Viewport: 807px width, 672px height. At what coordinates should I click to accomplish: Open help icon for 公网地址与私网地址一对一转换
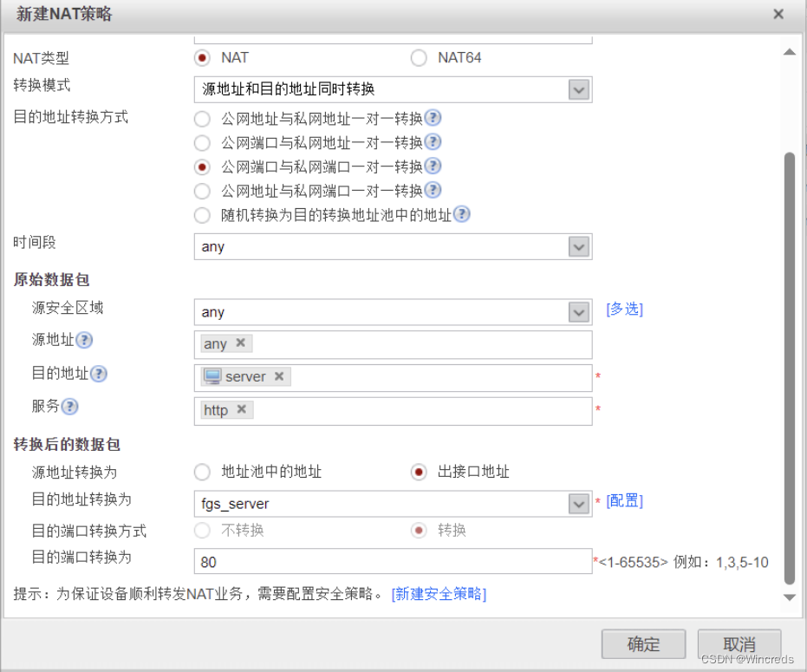[x=433, y=118]
